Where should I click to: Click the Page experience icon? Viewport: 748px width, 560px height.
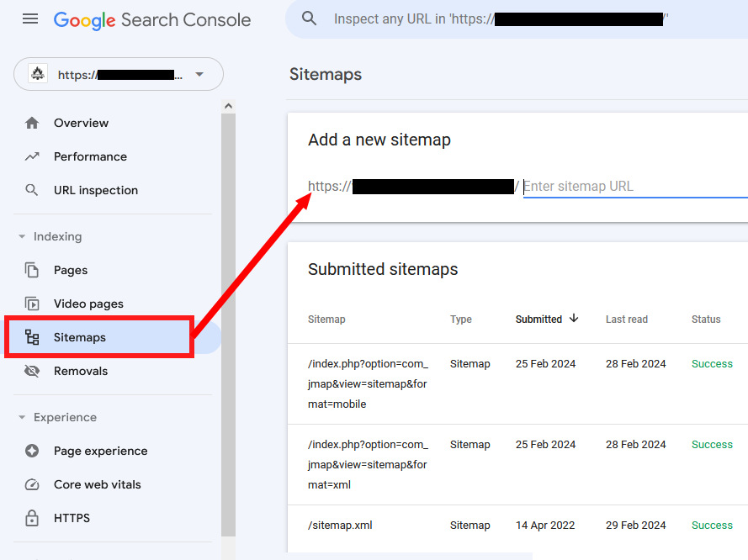tap(32, 451)
